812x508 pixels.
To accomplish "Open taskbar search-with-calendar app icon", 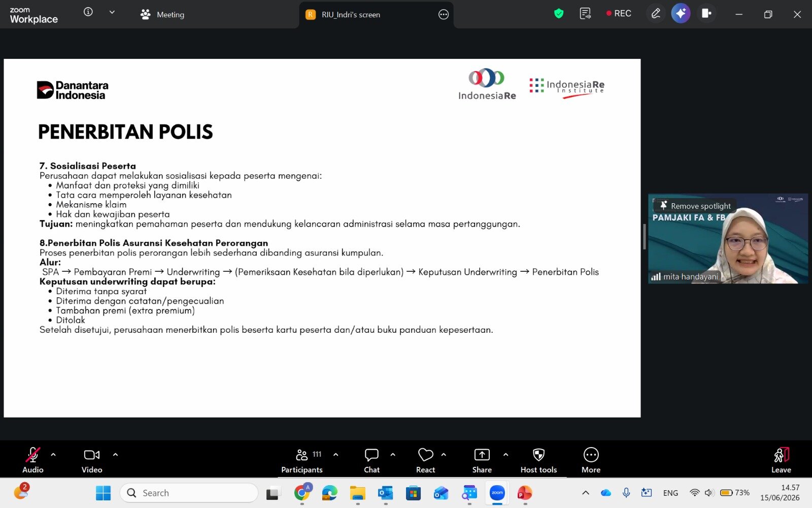I will (x=469, y=493).
